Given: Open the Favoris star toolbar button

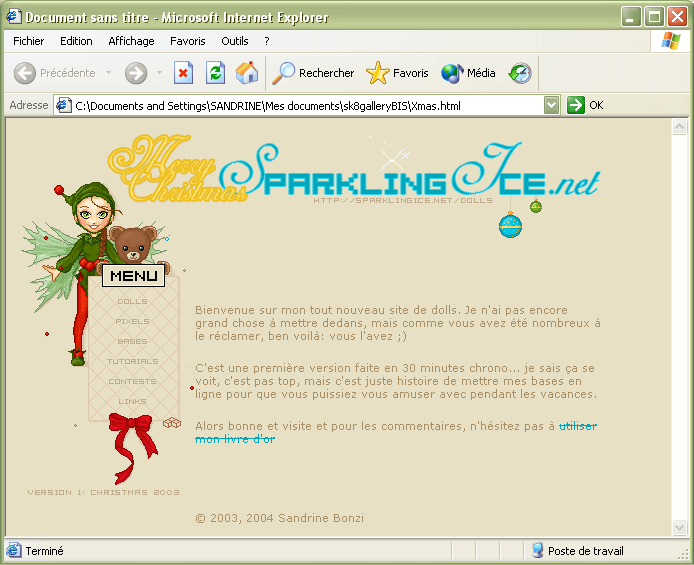Looking at the screenshot, I should (x=397, y=73).
